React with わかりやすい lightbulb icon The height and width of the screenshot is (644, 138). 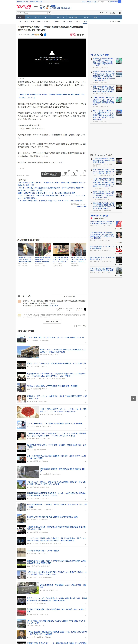tap(74, 173)
